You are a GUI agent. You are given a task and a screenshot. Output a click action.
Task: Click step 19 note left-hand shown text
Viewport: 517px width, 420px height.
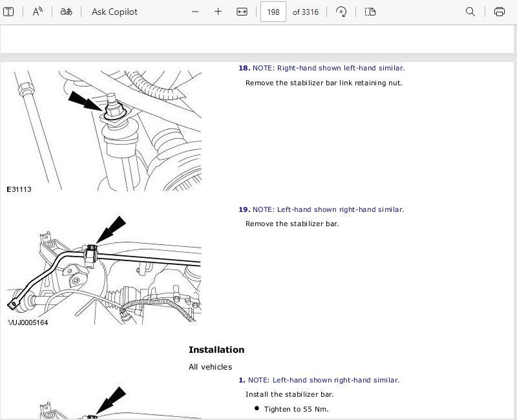click(328, 209)
